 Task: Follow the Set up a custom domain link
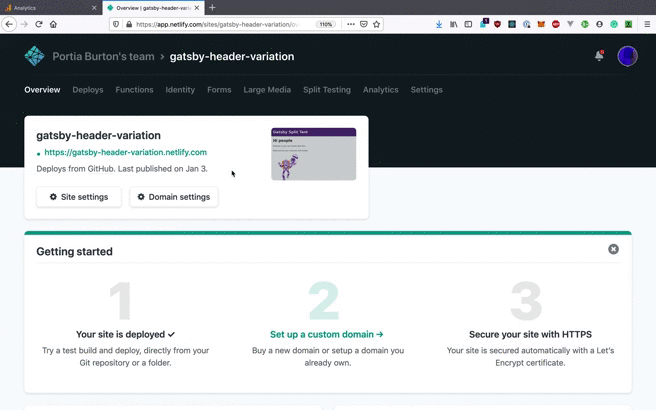(x=326, y=335)
